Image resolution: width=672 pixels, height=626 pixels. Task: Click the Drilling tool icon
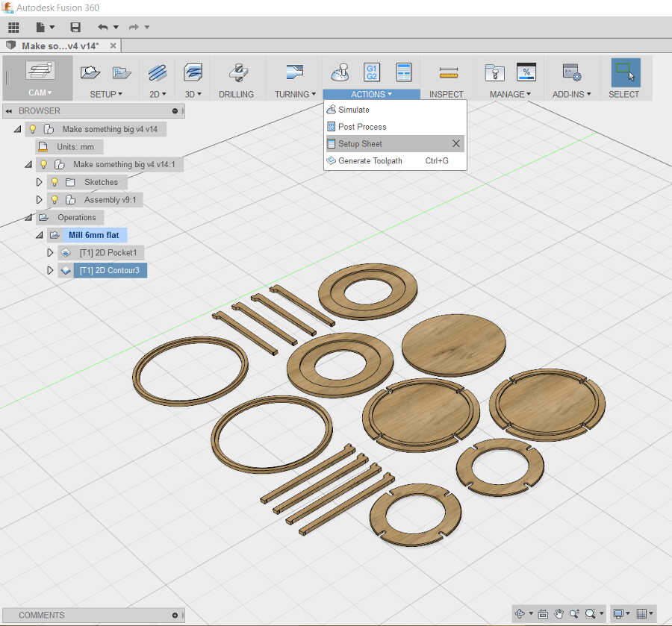[238, 72]
